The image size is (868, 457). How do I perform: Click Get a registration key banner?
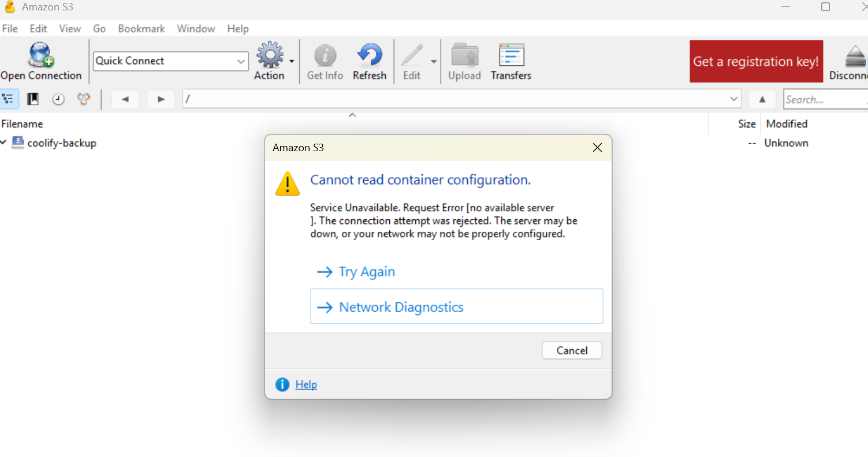(756, 61)
